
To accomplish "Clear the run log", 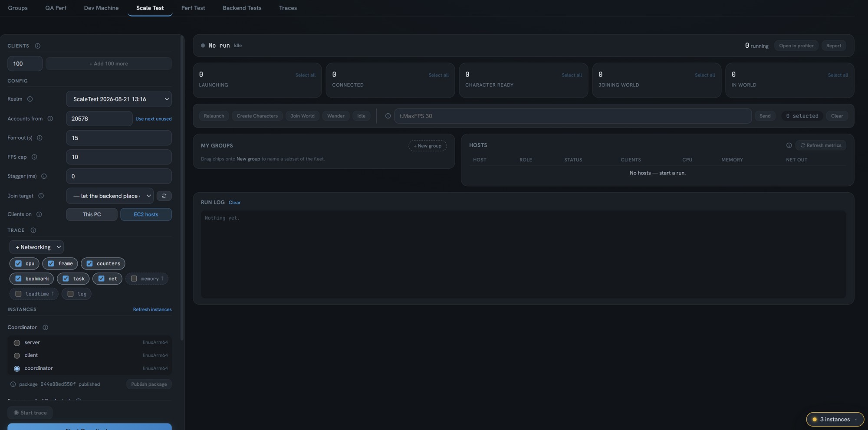I will point(235,203).
